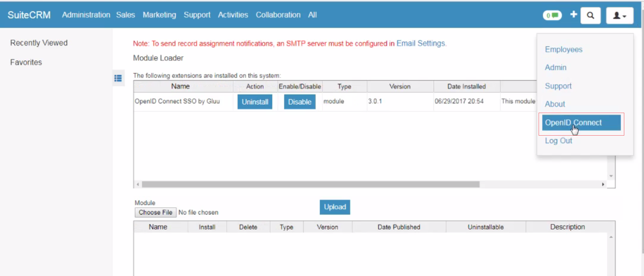Click Type header in installed table

pos(344,87)
